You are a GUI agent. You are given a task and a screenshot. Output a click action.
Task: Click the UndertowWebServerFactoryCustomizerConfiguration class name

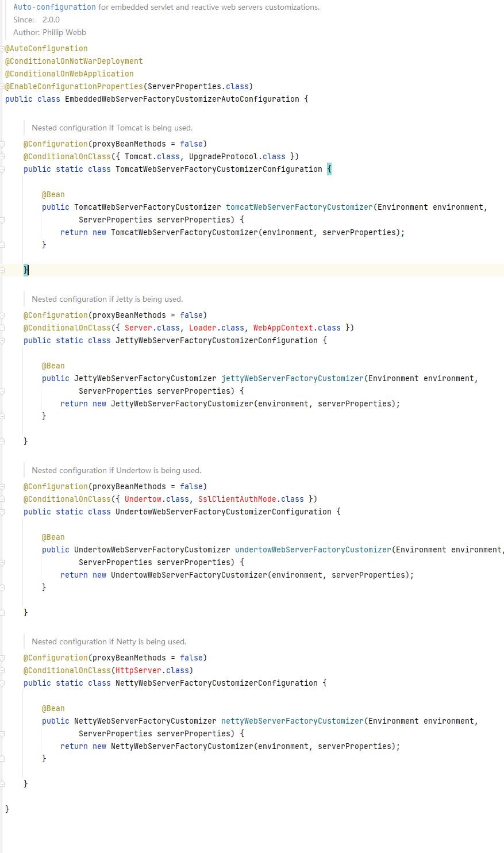point(224,512)
